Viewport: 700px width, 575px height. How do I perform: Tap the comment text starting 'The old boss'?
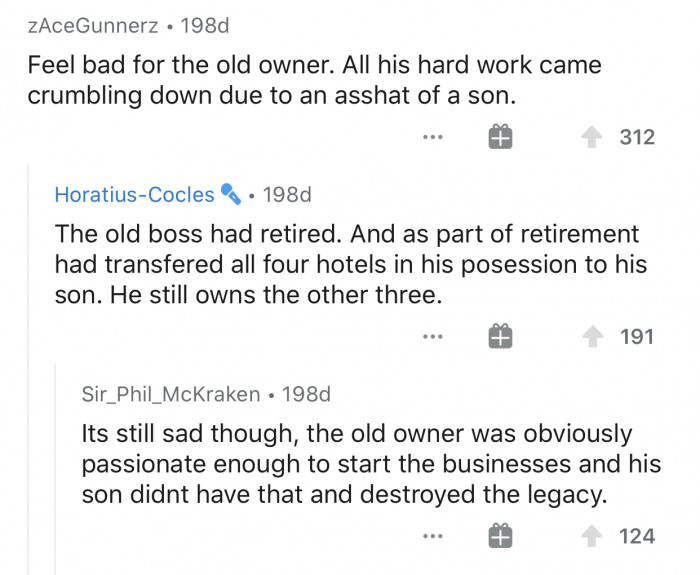tap(350, 264)
